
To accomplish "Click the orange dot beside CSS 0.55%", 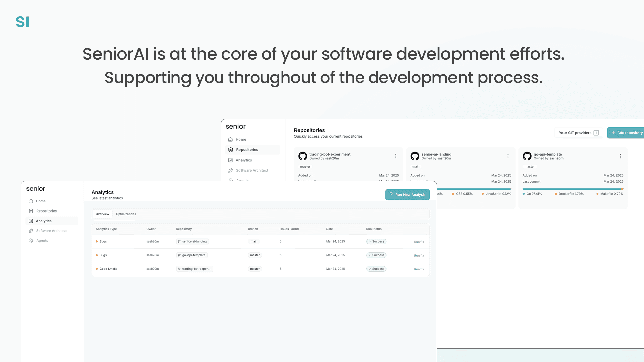I will click(x=453, y=194).
